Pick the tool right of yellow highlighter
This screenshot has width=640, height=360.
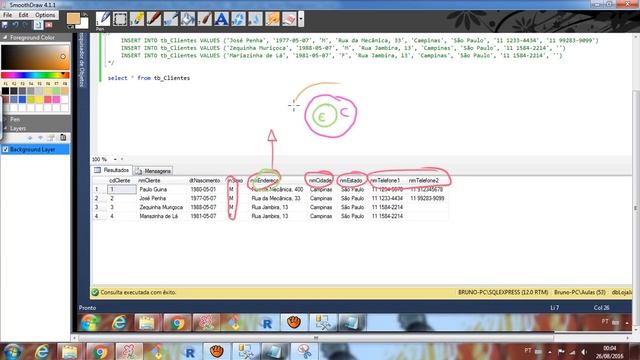click(x=154, y=19)
